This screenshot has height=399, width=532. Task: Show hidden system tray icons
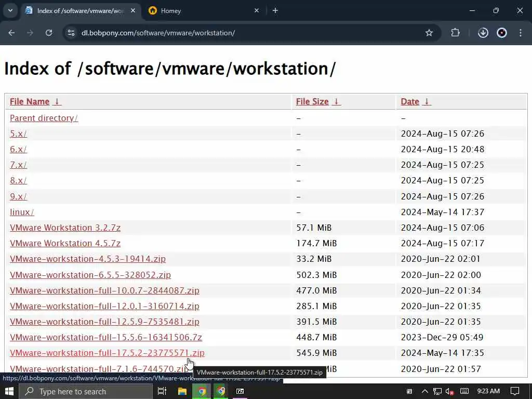tap(425, 391)
